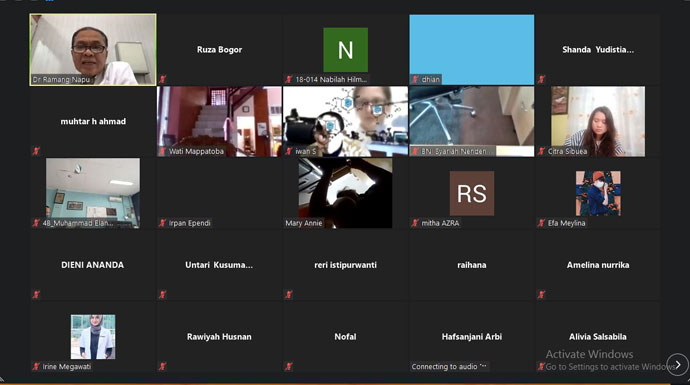The width and height of the screenshot is (690, 385).
Task: Click muted mic icon on muhtar h ahmad tile
Action: tap(37, 151)
